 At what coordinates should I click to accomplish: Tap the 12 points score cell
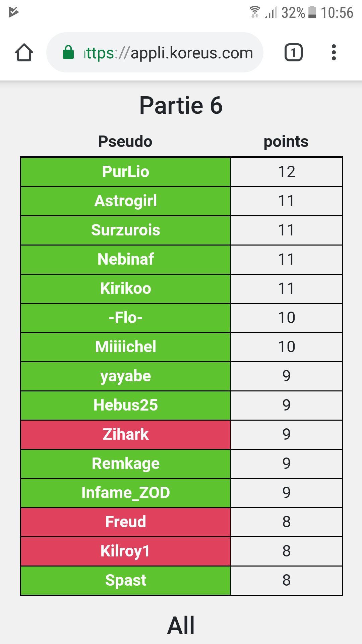pyautogui.click(x=287, y=172)
